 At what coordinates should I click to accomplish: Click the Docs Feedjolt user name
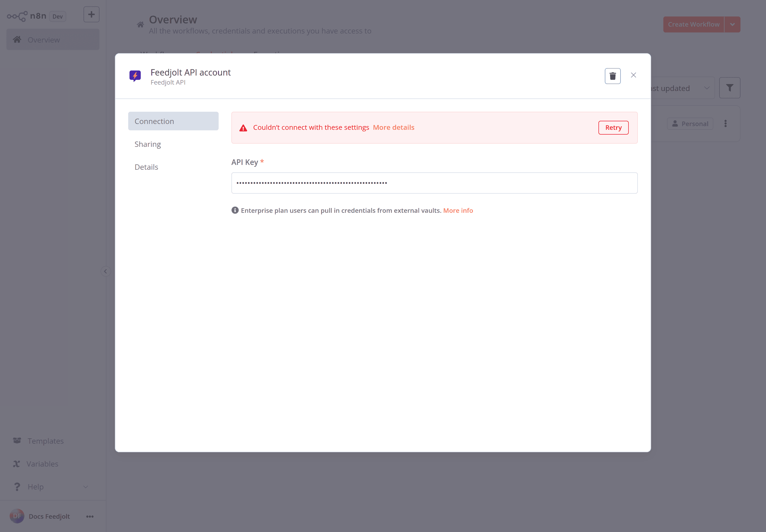[49, 516]
